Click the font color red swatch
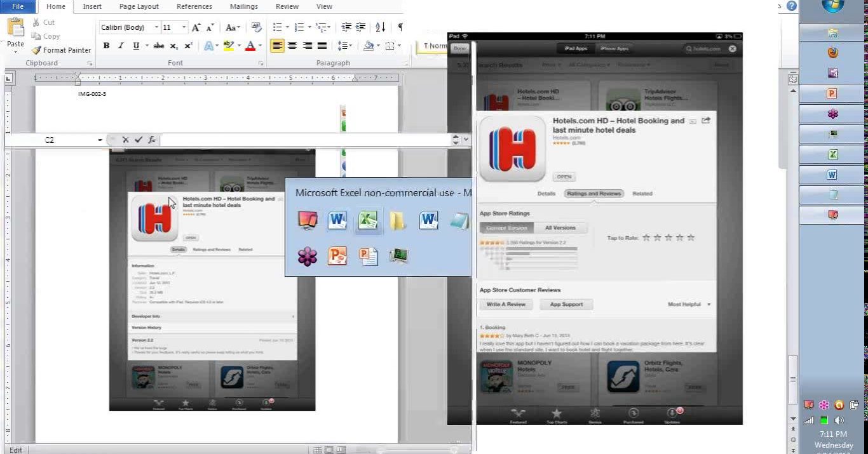Viewport: 868px width, 454px height. 250,46
